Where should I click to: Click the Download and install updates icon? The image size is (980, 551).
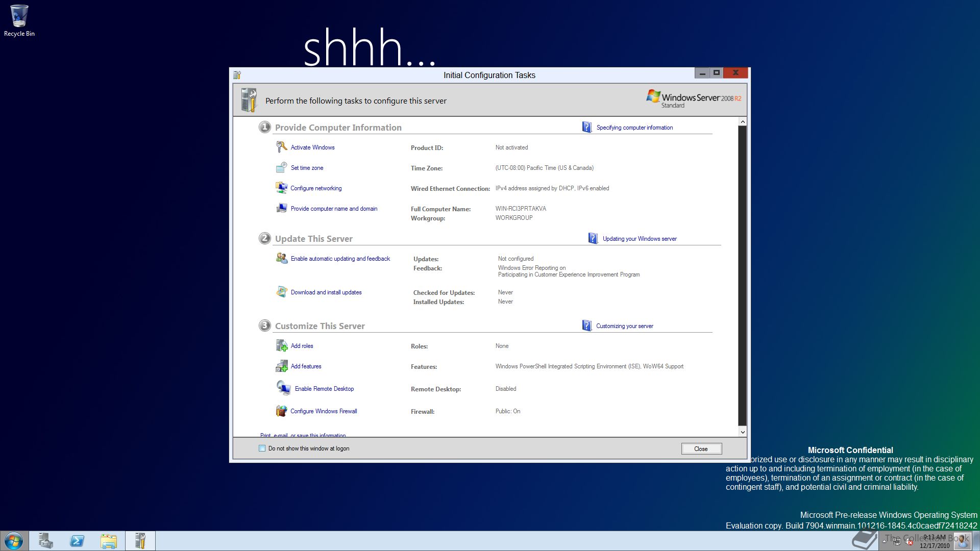(281, 292)
